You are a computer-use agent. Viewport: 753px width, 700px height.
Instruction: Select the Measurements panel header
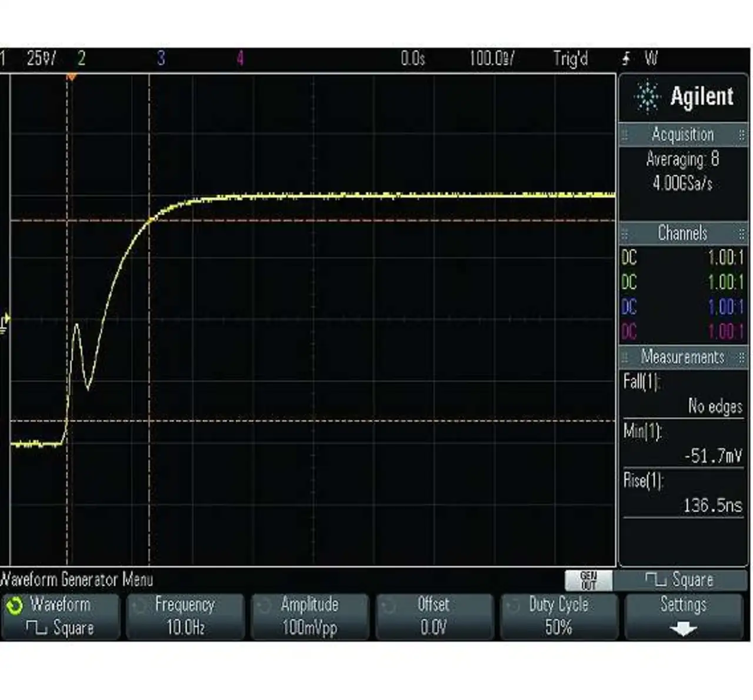[682, 357]
